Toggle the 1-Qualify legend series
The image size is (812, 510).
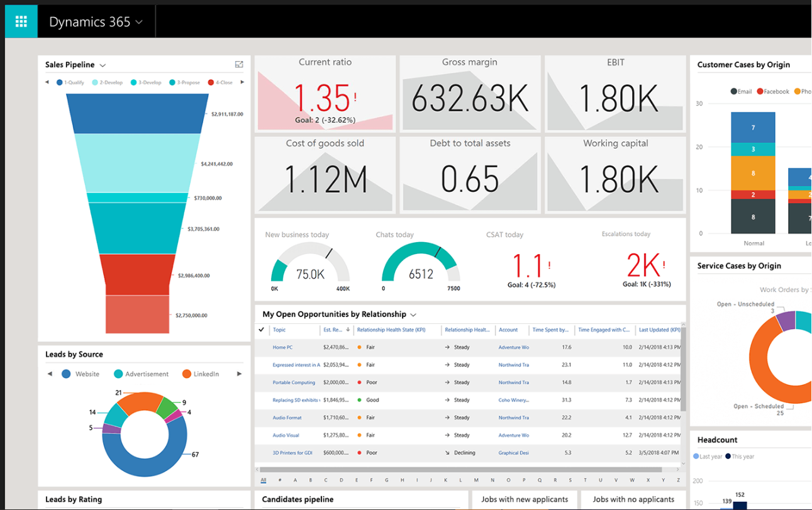pyautogui.click(x=70, y=82)
